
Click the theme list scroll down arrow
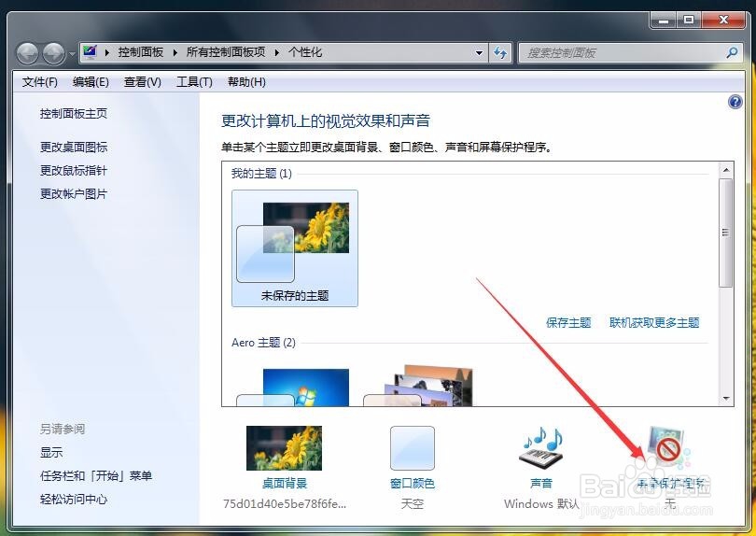point(725,399)
